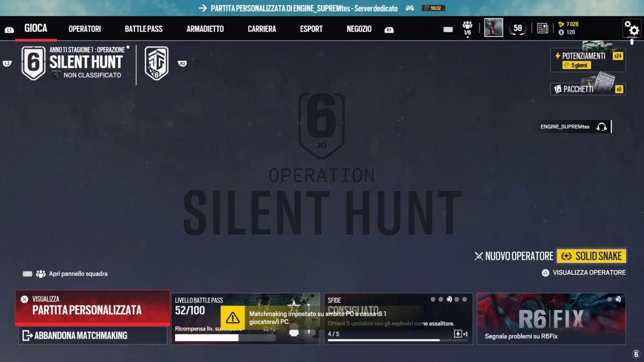Image resolution: width=644 pixels, height=362 pixels.
Task: Open the Sfide Consigliato challenge card
Action: (398, 319)
